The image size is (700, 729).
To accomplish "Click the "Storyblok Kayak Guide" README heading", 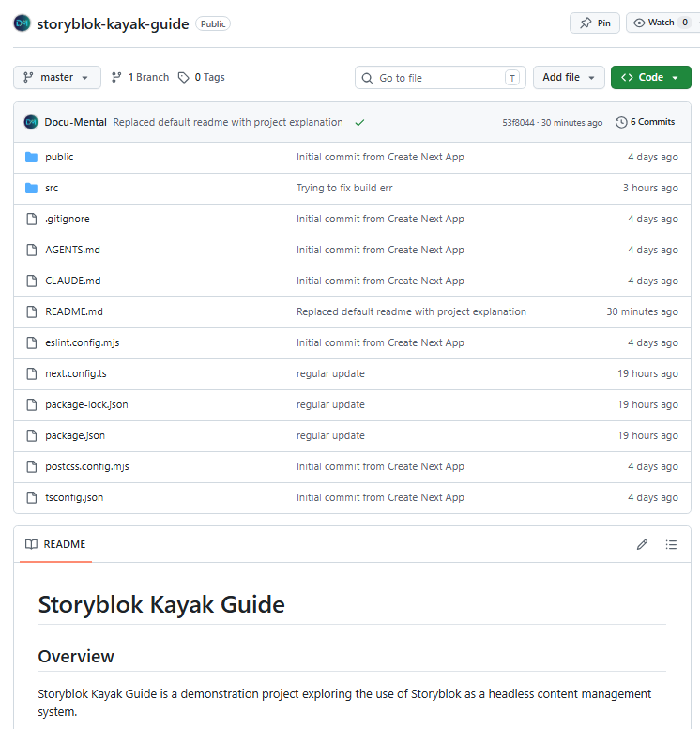I will pos(161,604).
